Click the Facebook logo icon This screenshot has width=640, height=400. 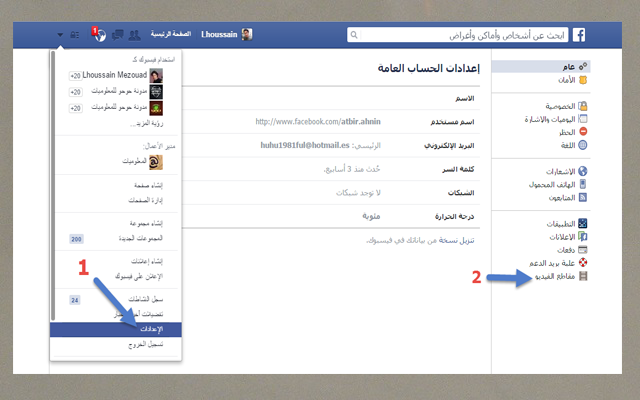[x=578, y=34]
